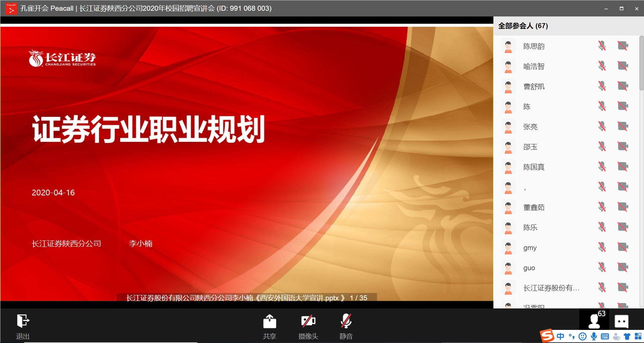
Task: Open Sogou soft keyboard icon
Action: pos(605,336)
